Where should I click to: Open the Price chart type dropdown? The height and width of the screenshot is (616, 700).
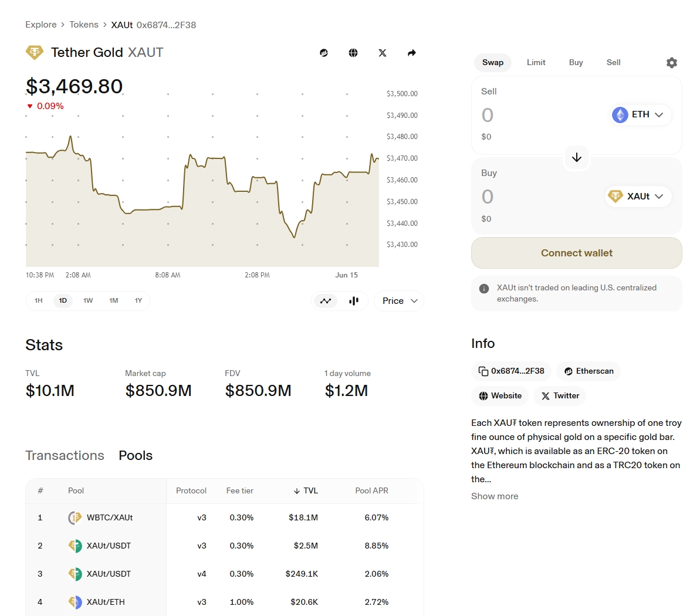(399, 301)
